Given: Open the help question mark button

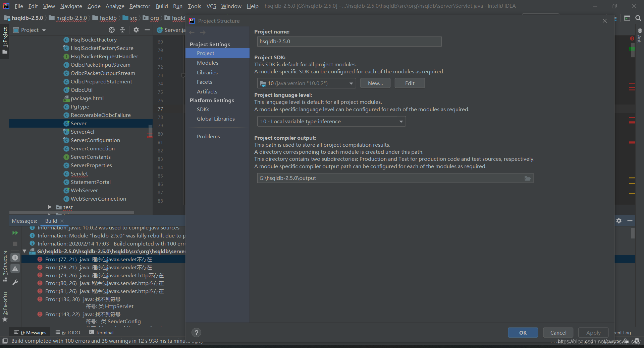Looking at the screenshot, I should pos(196,333).
